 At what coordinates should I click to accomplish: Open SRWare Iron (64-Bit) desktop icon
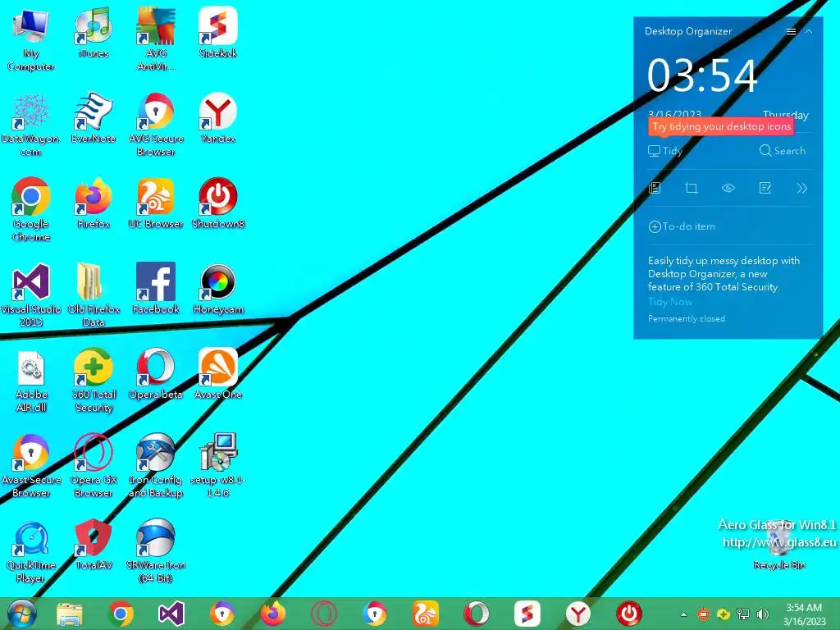coord(156,550)
